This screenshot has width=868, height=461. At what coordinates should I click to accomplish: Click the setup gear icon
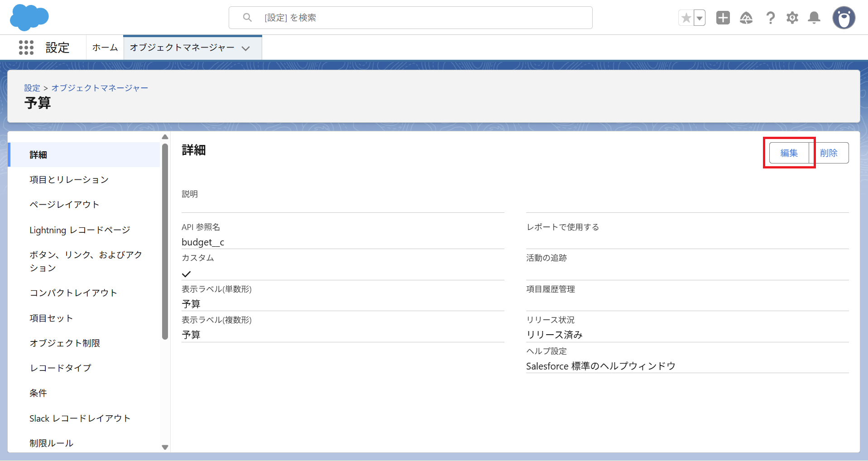(x=792, y=18)
